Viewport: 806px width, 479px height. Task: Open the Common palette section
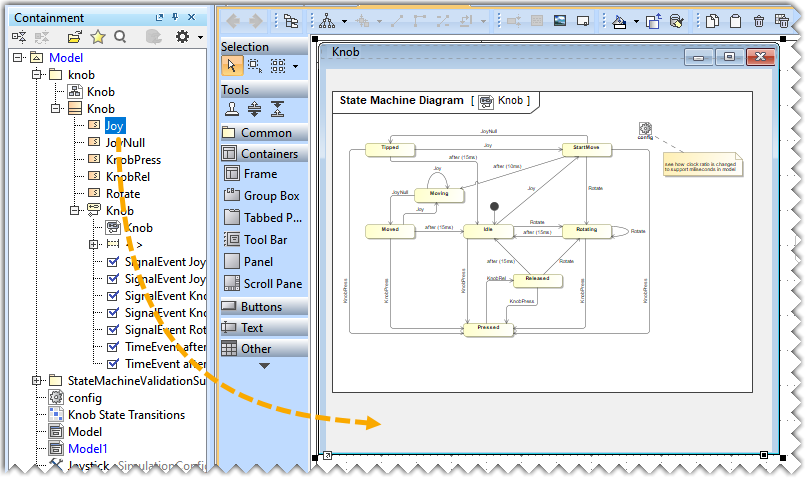point(266,133)
